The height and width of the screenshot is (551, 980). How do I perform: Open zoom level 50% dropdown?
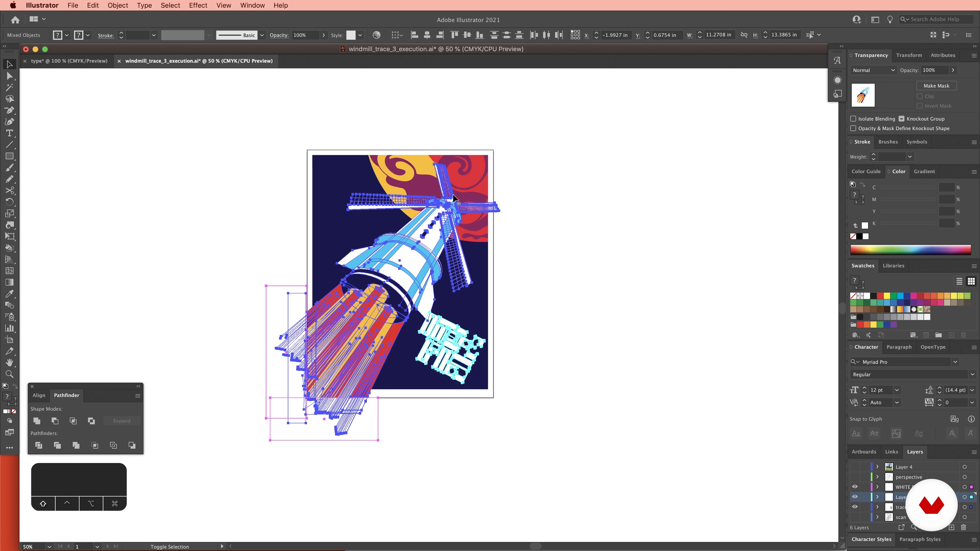click(49, 546)
